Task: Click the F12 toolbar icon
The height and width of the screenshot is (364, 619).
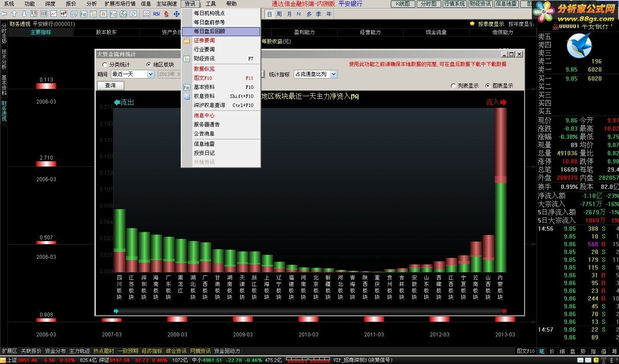Action: (113, 14)
